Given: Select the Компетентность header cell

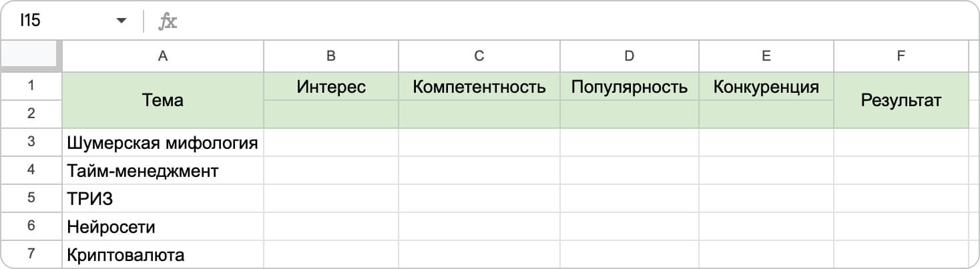Looking at the screenshot, I should click(x=479, y=87).
